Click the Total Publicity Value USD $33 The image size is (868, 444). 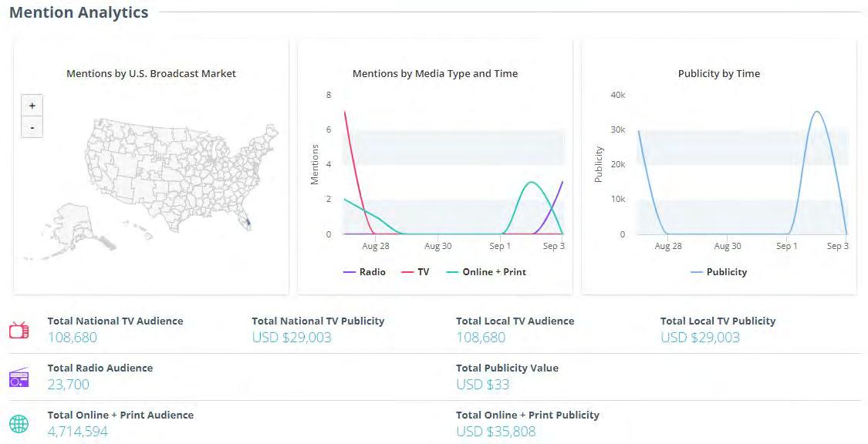click(x=482, y=385)
